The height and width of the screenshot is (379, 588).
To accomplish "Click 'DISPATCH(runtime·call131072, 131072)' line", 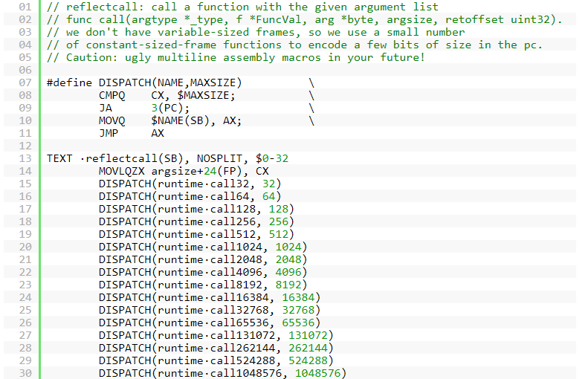I will (216, 335).
